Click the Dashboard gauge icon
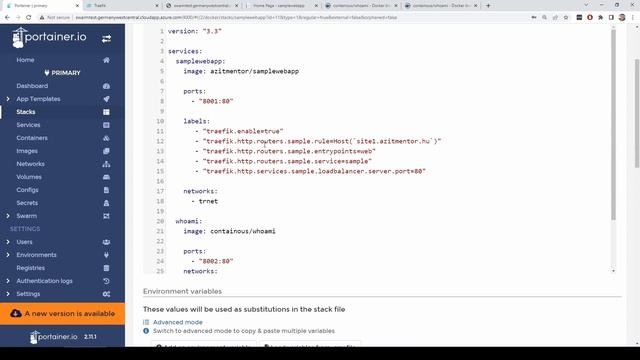Image resolution: width=640 pixels, height=360 pixels. (x=106, y=86)
